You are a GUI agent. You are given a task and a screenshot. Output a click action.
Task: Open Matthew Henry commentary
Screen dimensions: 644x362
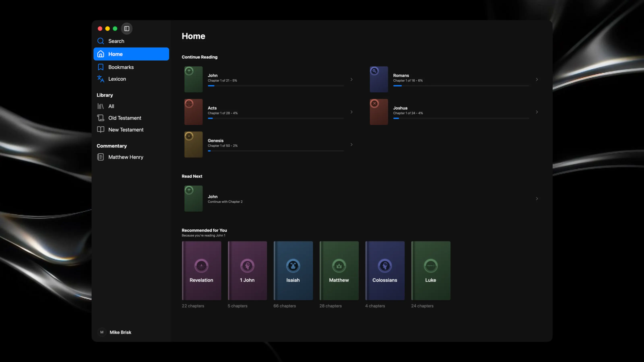(x=131, y=157)
